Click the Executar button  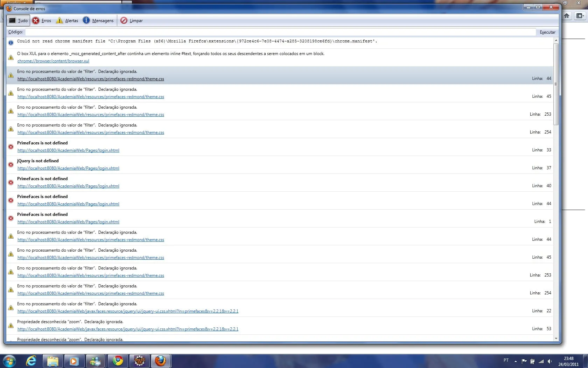[547, 32]
